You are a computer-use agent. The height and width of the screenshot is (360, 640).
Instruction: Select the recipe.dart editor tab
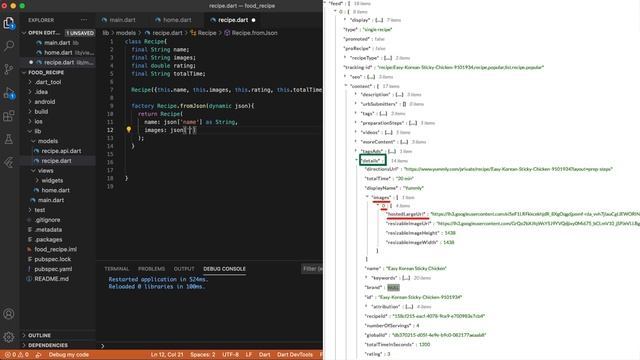pos(232,20)
